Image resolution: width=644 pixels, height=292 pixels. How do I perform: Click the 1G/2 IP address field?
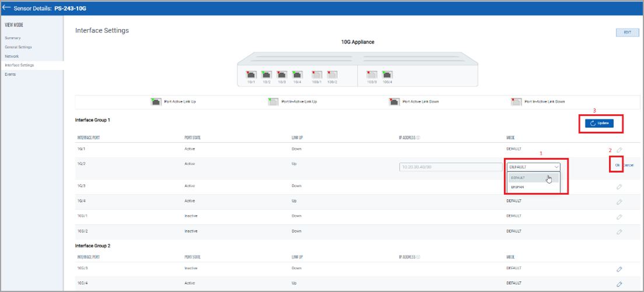450,167
